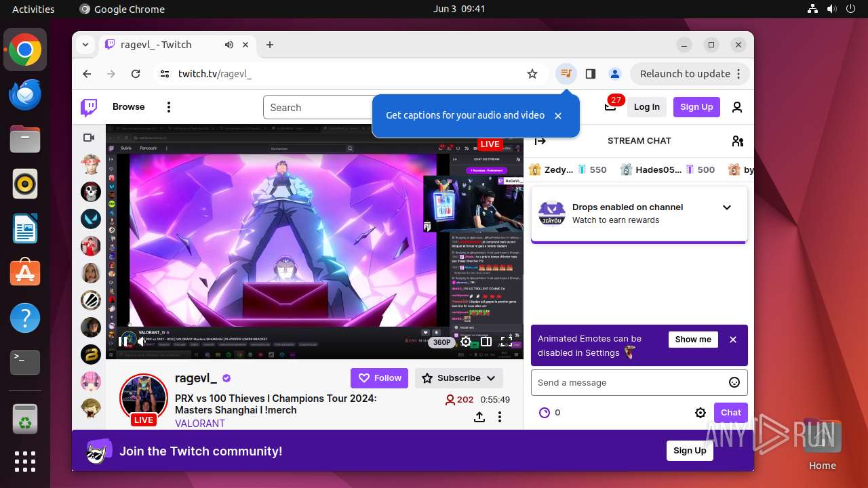Open the yellow 2 logo channel in sidebar
Viewport: 868px width, 488px height.
click(x=91, y=354)
